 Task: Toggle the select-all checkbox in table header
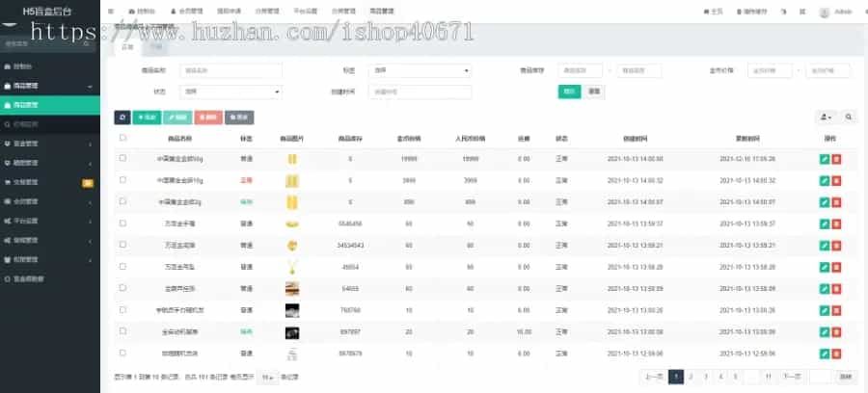122,138
